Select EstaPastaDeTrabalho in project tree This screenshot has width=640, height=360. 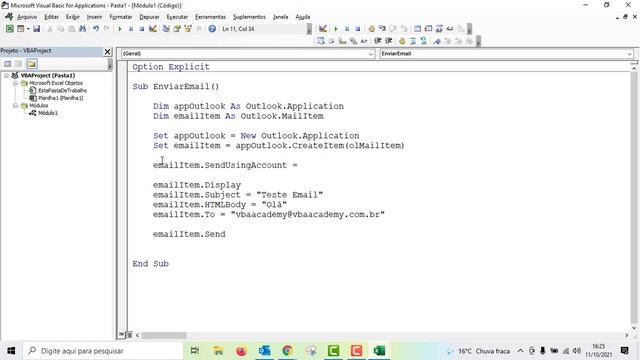tap(62, 90)
